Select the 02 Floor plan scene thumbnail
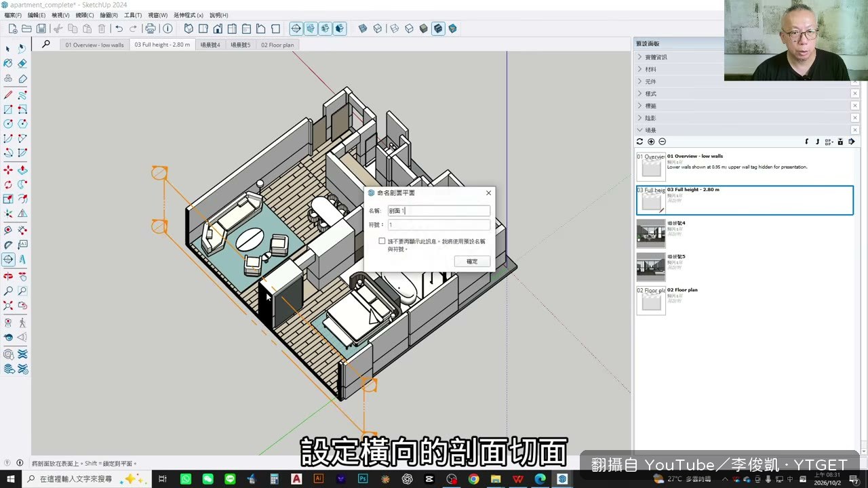The height and width of the screenshot is (488, 868). click(x=651, y=300)
